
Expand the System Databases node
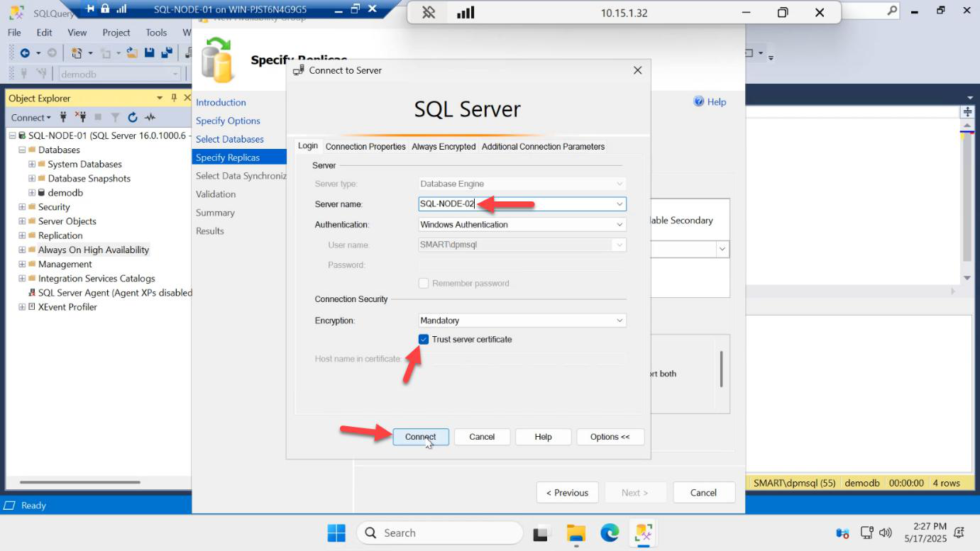[x=32, y=165]
